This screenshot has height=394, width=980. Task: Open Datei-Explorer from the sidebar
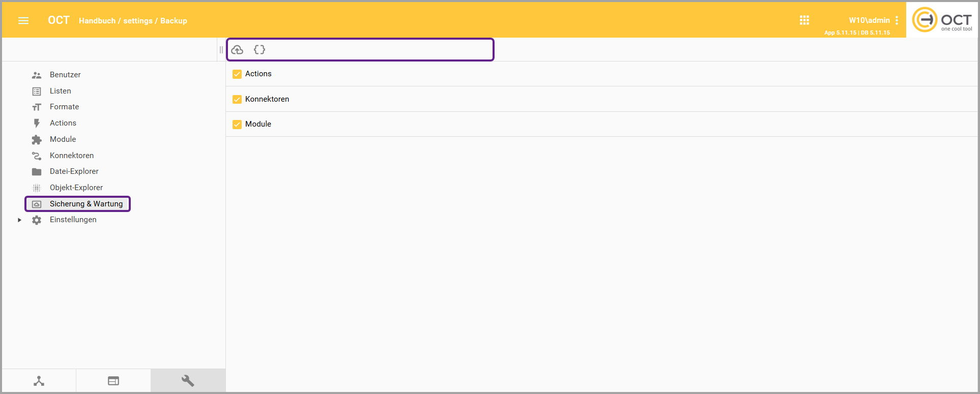click(x=74, y=171)
